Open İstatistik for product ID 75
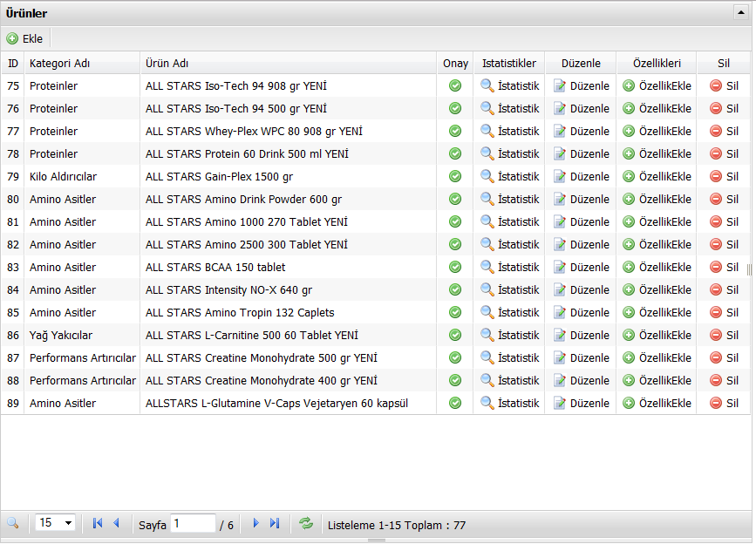 pos(509,85)
